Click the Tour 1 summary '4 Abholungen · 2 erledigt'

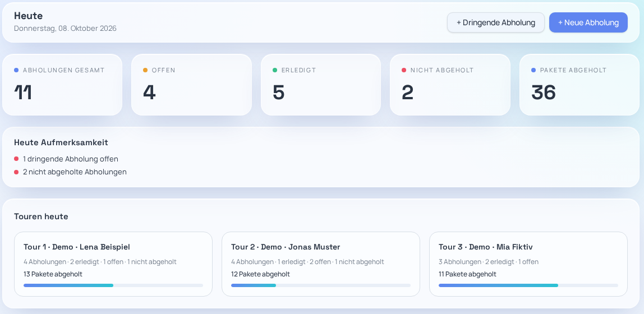62,262
